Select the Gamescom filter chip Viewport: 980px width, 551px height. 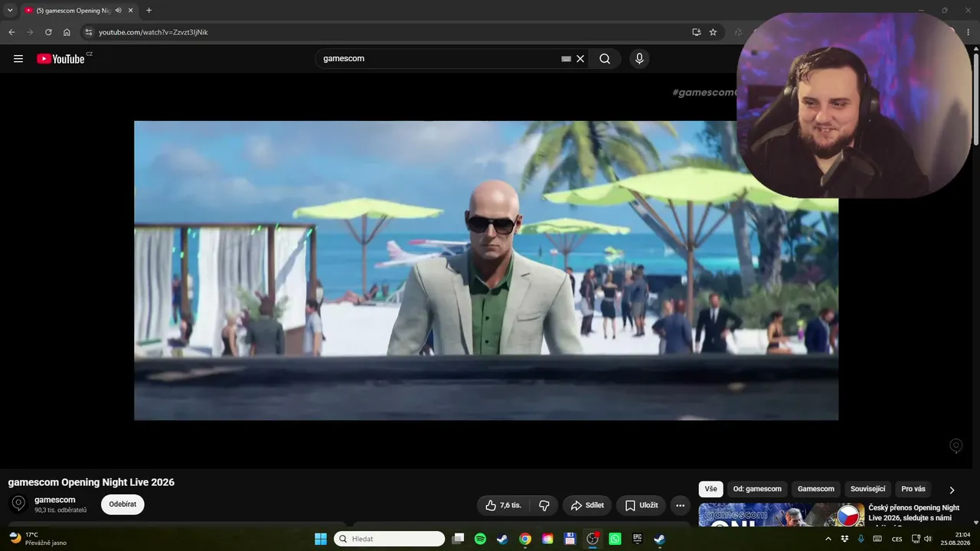pos(816,489)
